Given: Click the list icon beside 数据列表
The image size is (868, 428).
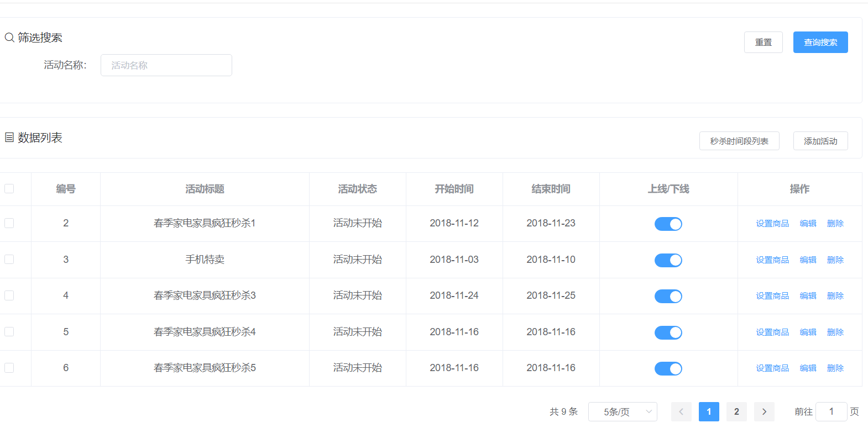Looking at the screenshot, I should click(x=9, y=138).
